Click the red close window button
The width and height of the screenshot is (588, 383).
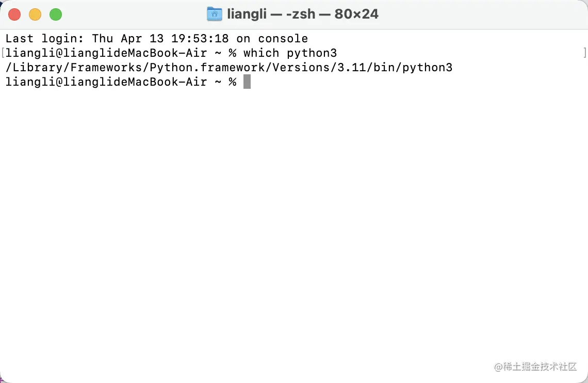tap(14, 14)
